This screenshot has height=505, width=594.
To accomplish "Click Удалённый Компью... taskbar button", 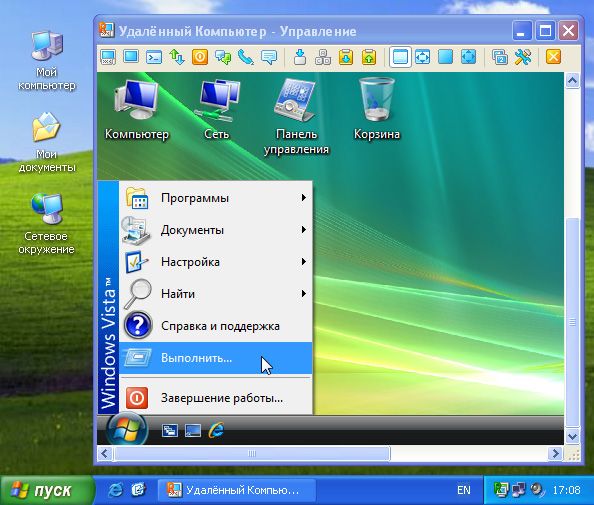I will pos(237,490).
